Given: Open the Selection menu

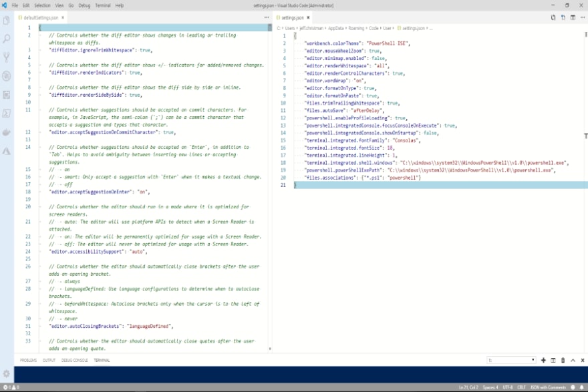Looking at the screenshot, I should tap(42, 5).
